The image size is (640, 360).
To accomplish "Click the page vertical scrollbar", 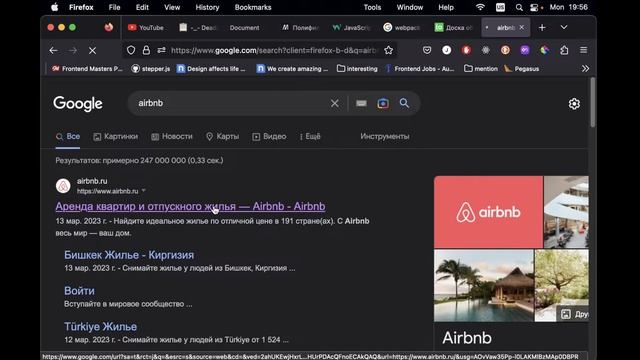I will pos(593,102).
